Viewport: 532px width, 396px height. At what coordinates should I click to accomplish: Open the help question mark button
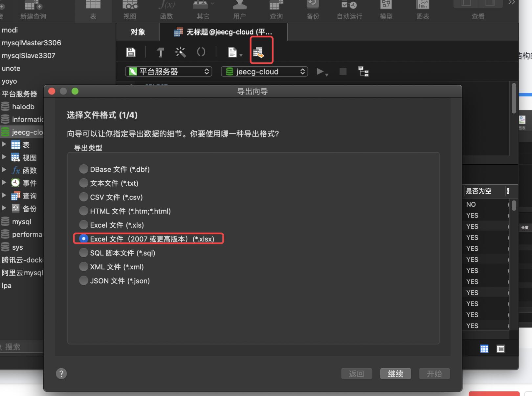[61, 373]
